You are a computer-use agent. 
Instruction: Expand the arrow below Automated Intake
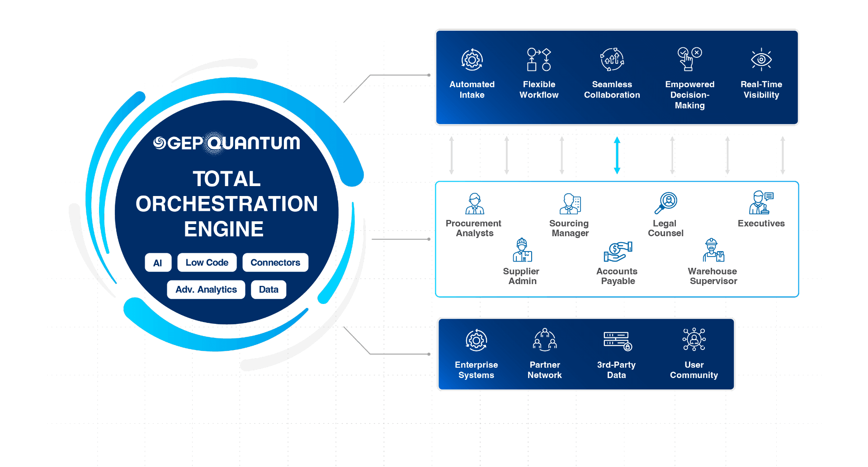451,156
